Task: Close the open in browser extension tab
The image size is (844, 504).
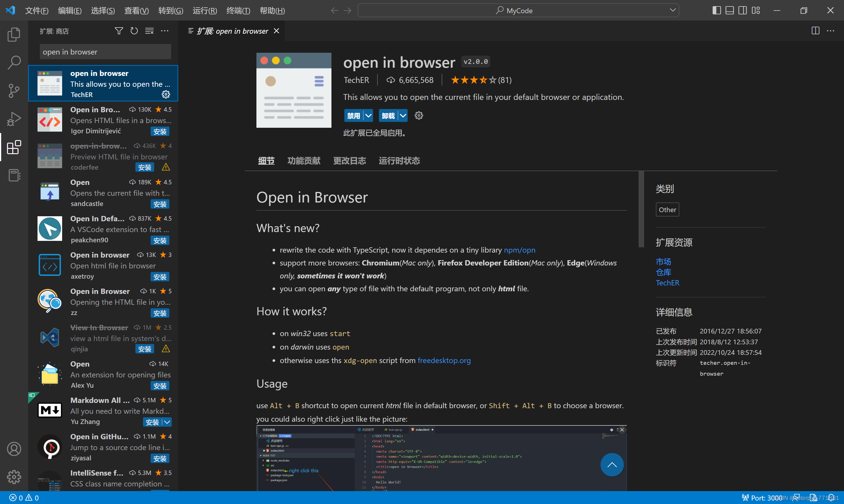Action: 277,31
